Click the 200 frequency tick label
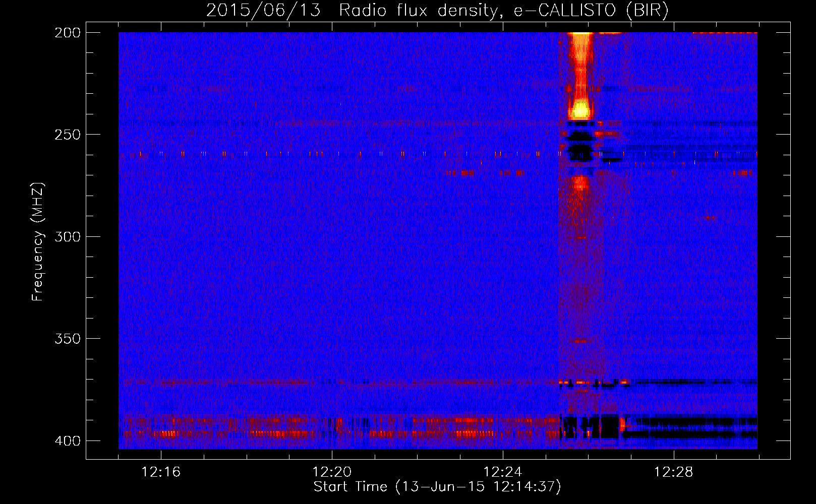The height and width of the screenshot is (504, 816). (67, 33)
